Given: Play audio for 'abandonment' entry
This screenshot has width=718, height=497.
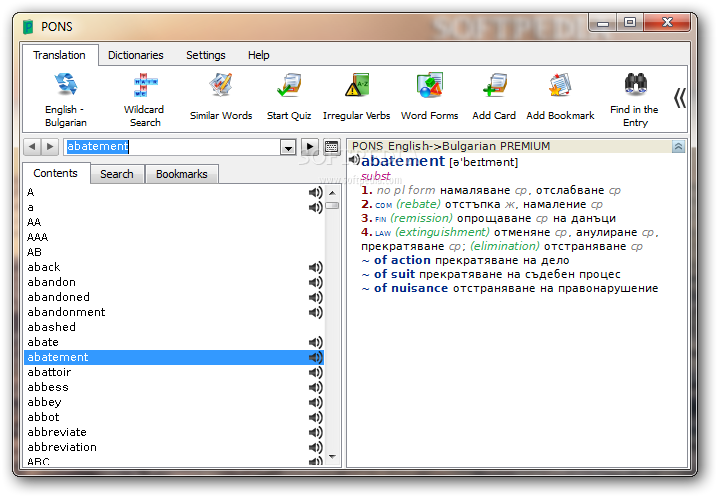Looking at the screenshot, I should (x=315, y=312).
